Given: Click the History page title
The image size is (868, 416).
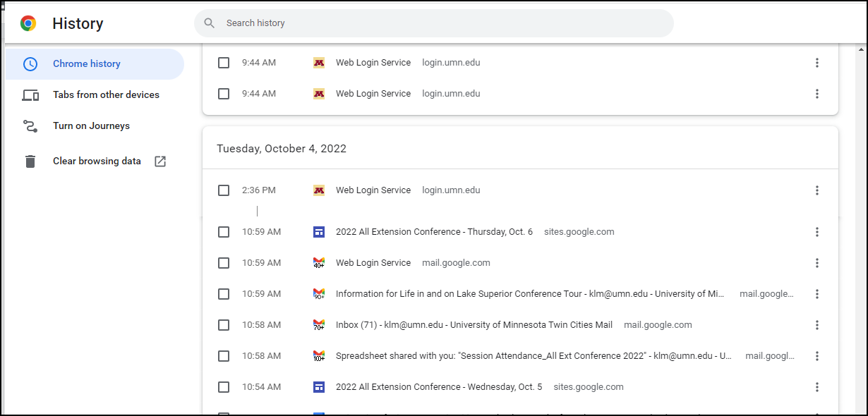Looking at the screenshot, I should (x=78, y=23).
